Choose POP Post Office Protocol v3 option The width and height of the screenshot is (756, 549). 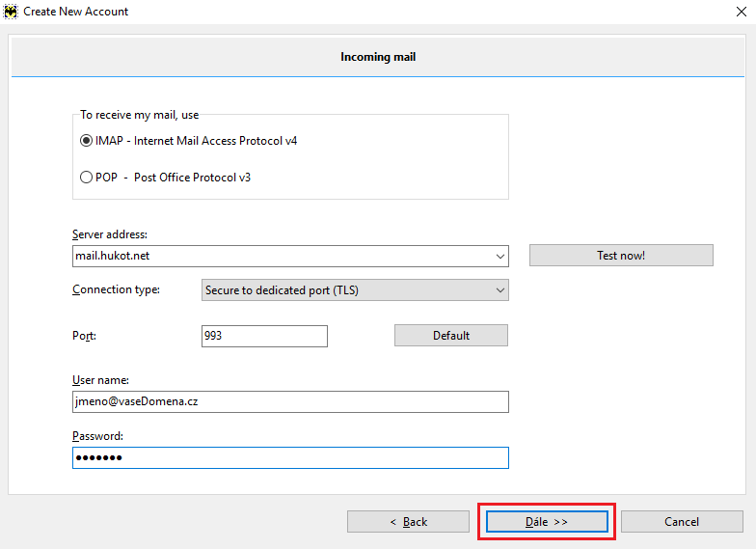click(87, 178)
